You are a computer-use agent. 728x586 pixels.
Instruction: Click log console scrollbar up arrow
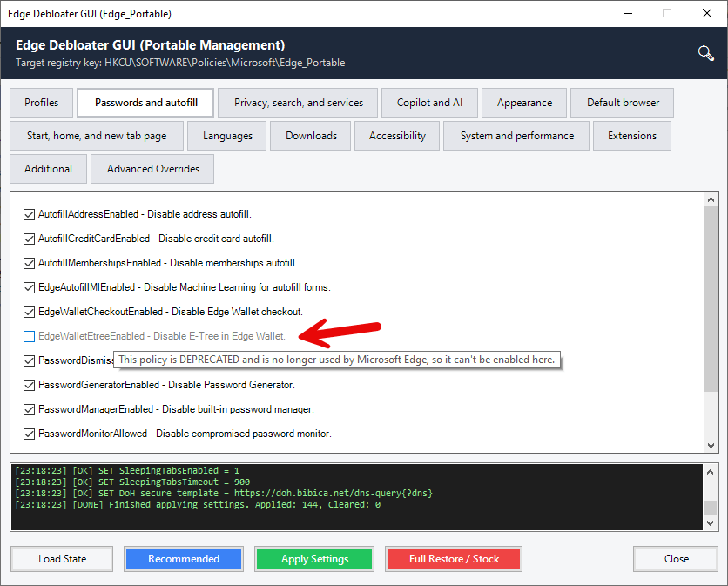pos(710,472)
